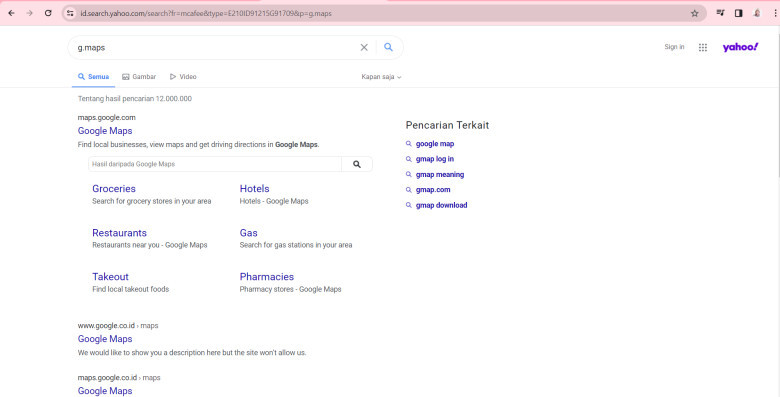Open the 'Kapan saja' time filter dropdown
The width and height of the screenshot is (780, 397).
pos(381,77)
